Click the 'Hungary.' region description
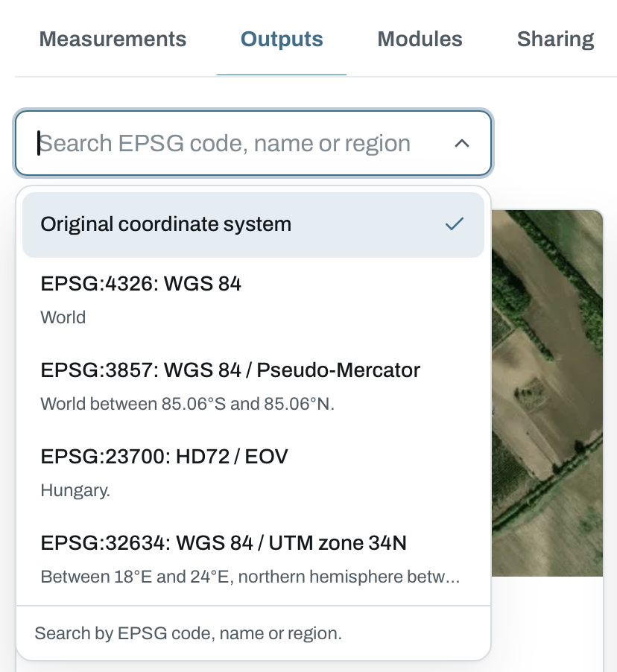 [x=75, y=490]
